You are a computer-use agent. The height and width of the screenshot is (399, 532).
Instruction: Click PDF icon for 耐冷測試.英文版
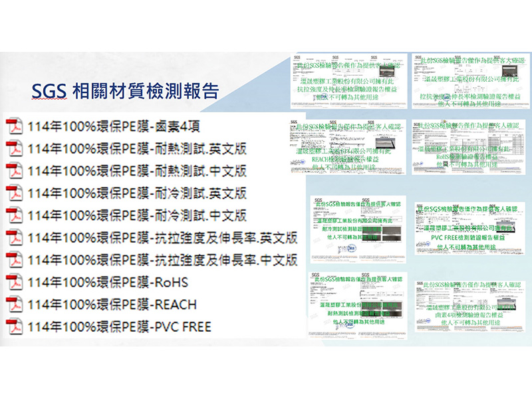click(x=14, y=193)
